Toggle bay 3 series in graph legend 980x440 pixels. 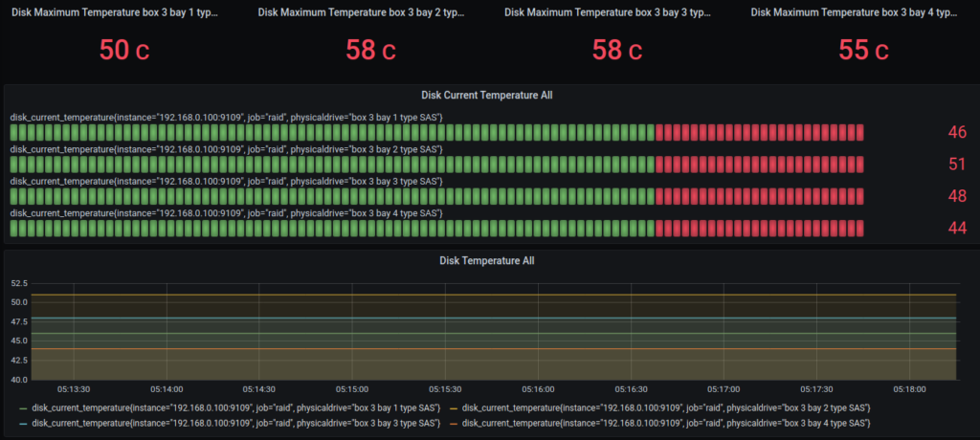click(237, 423)
